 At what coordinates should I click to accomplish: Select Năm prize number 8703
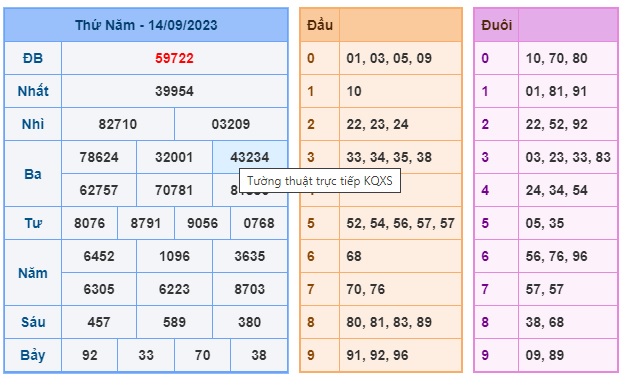coord(250,289)
